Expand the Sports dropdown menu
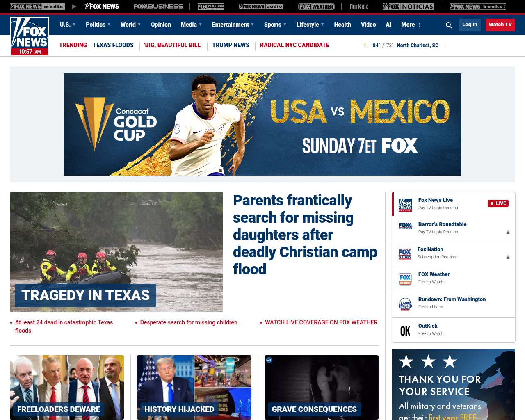 (x=275, y=25)
